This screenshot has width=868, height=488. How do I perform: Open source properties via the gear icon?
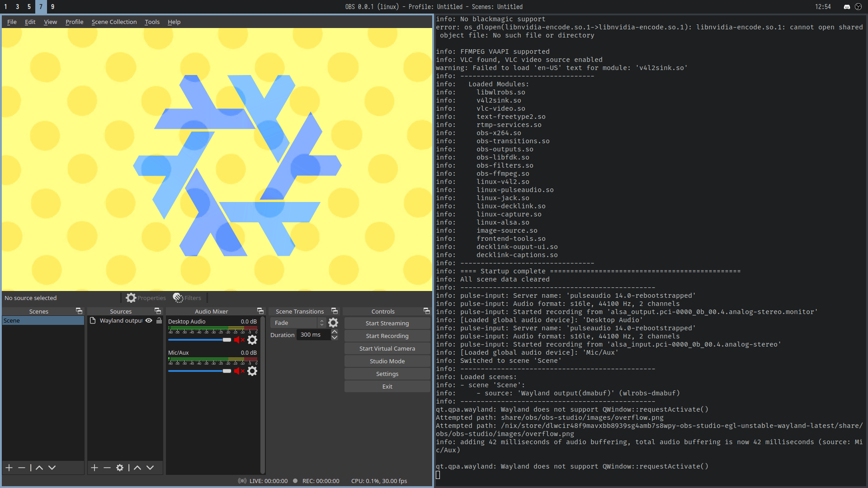[x=120, y=468]
